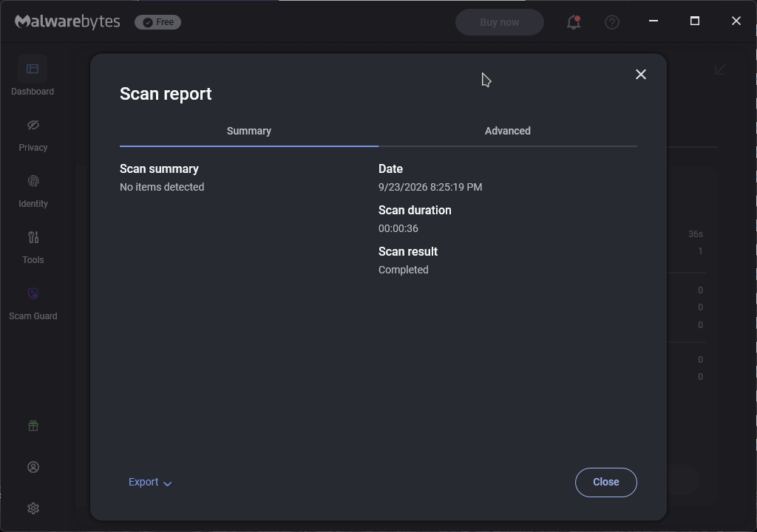Open the Identity fingerprint icon
This screenshot has height=532, width=757.
point(33,181)
